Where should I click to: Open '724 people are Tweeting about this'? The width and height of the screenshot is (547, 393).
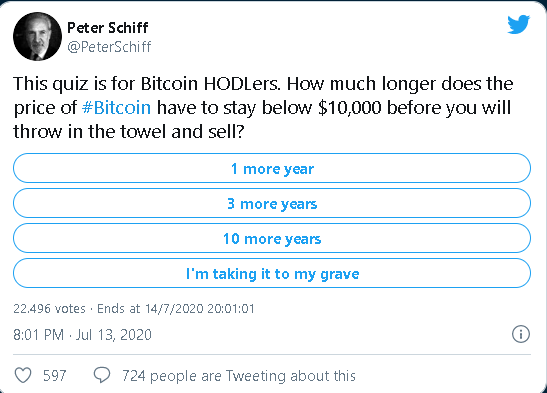pyautogui.click(x=239, y=376)
